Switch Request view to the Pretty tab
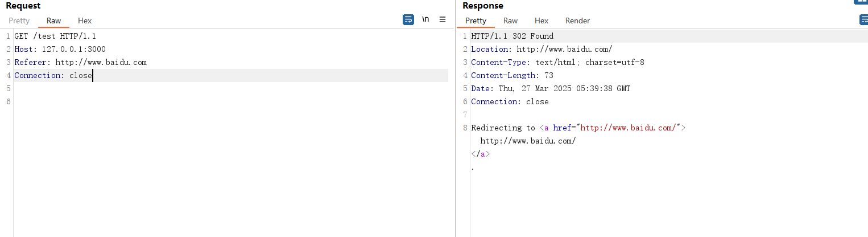The width and height of the screenshot is (868, 237). click(x=19, y=21)
